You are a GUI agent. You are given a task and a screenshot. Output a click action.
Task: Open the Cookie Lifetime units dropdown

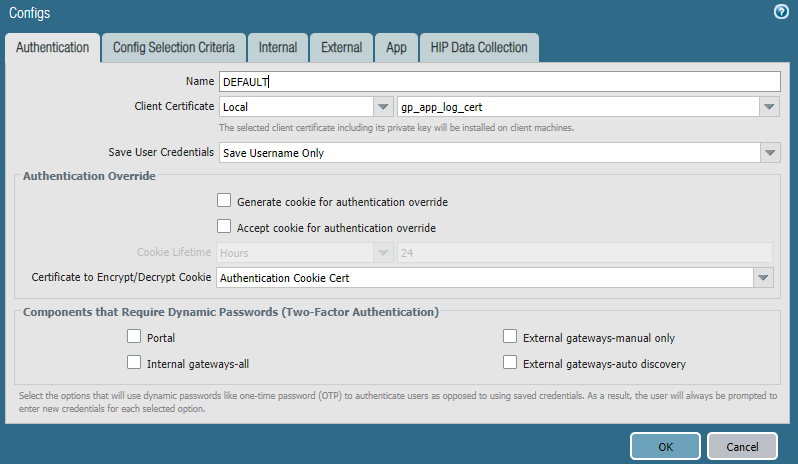(x=383, y=253)
